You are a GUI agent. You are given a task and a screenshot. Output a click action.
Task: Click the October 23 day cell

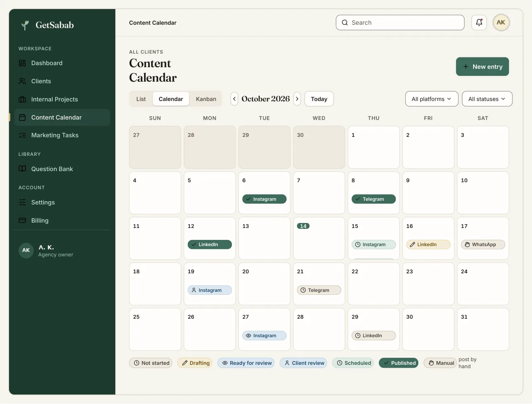(428, 284)
